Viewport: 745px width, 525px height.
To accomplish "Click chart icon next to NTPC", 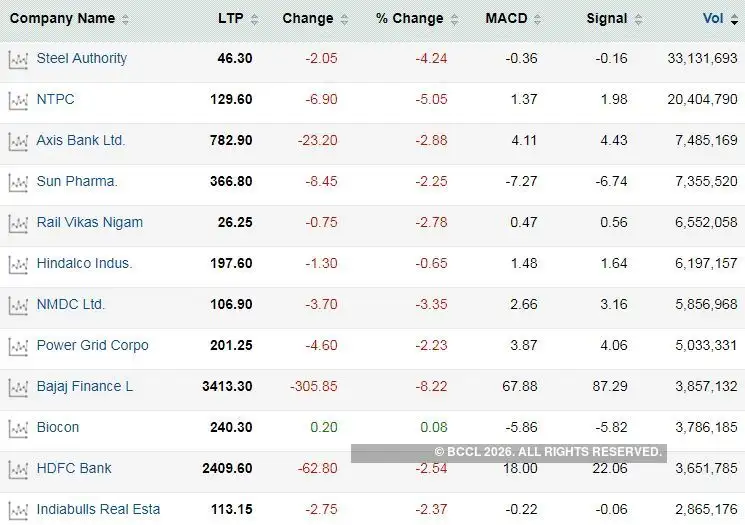I will click(x=17, y=100).
